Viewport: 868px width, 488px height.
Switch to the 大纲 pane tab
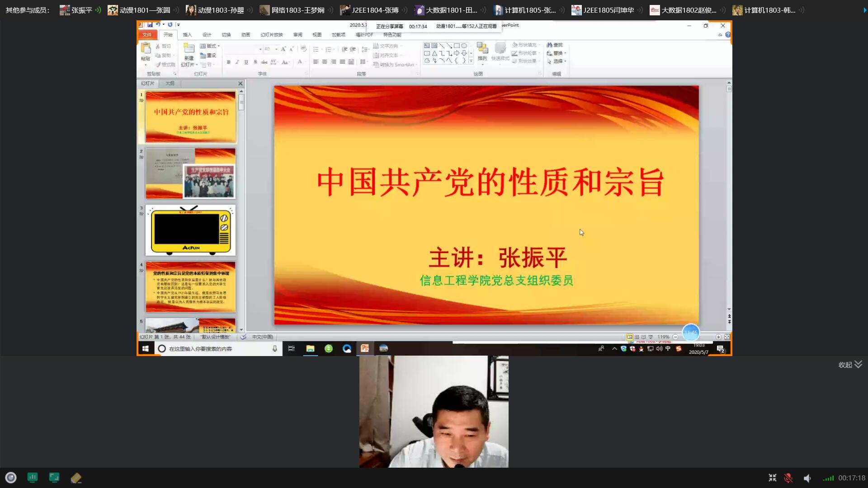tap(170, 84)
